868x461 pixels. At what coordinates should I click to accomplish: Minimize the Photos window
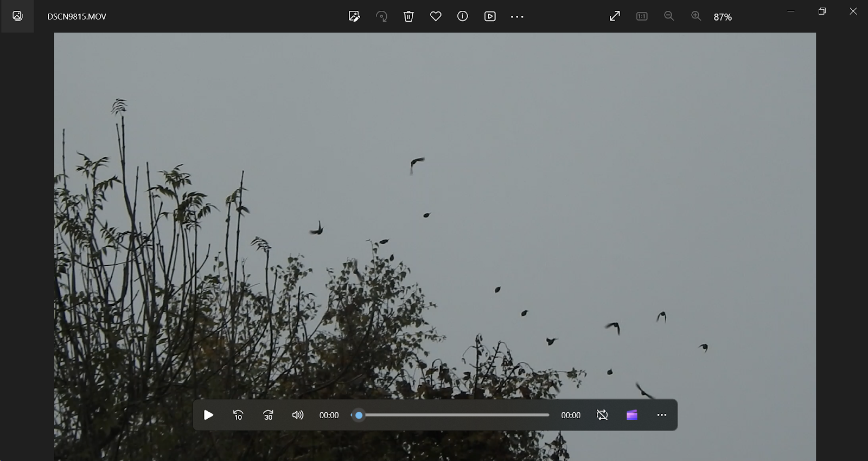[791, 11]
